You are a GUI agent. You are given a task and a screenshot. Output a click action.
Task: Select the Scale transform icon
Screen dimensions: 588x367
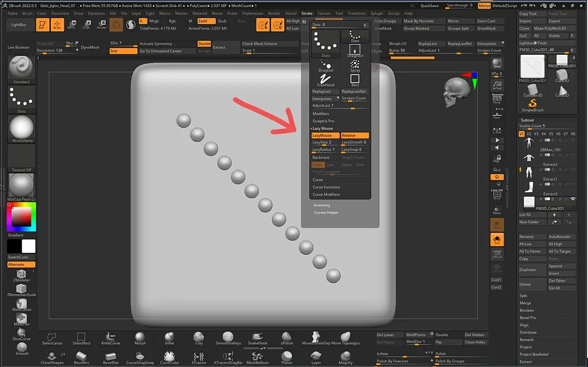tap(86, 25)
